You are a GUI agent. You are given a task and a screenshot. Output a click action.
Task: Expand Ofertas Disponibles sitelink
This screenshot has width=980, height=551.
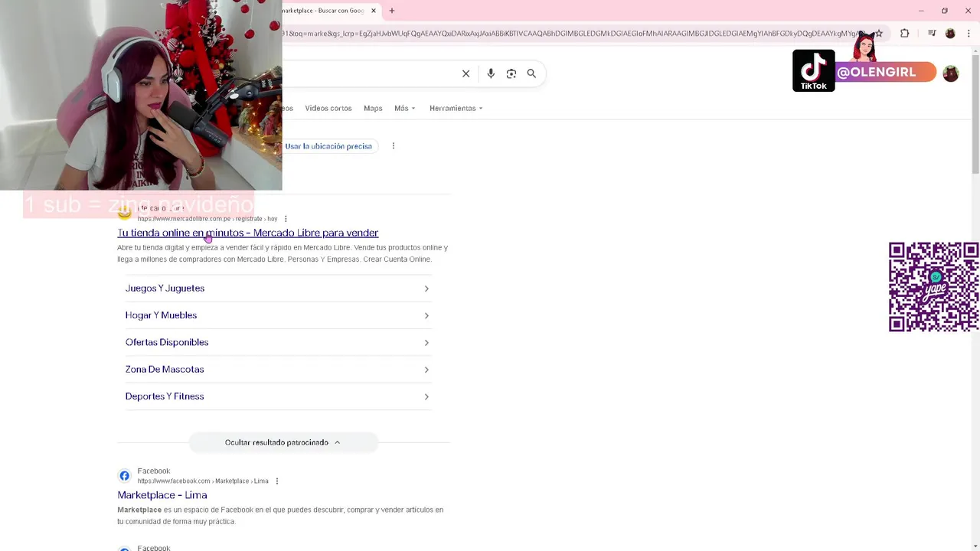[x=277, y=342]
